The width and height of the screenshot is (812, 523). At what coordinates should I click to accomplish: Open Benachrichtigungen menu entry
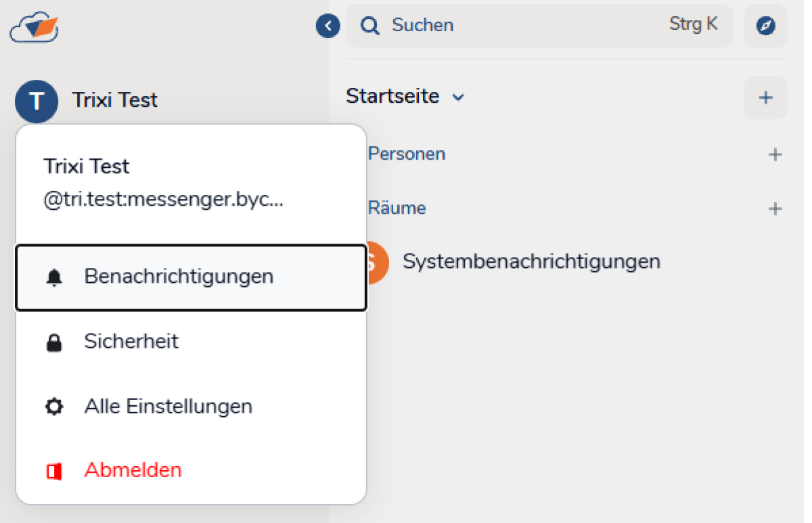click(x=179, y=277)
